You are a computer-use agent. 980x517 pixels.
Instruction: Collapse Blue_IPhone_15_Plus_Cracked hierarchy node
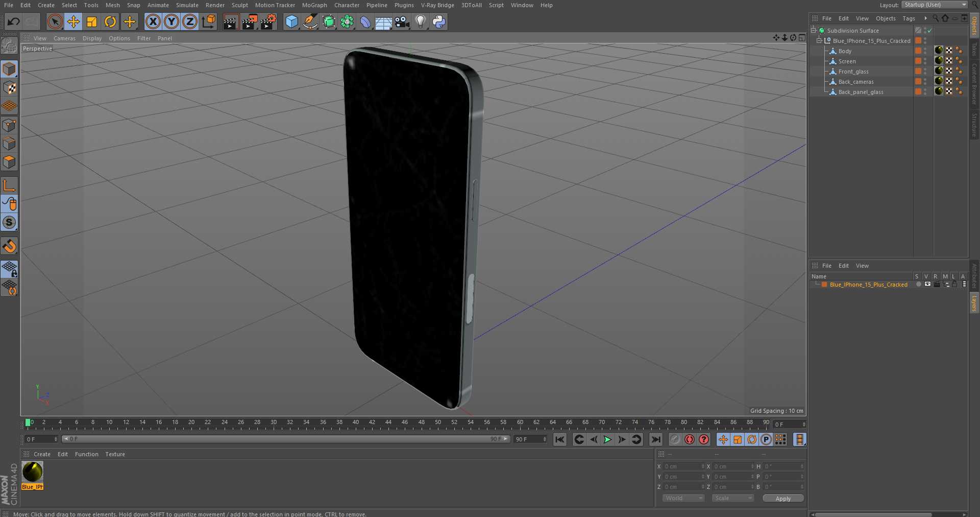(819, 41)
